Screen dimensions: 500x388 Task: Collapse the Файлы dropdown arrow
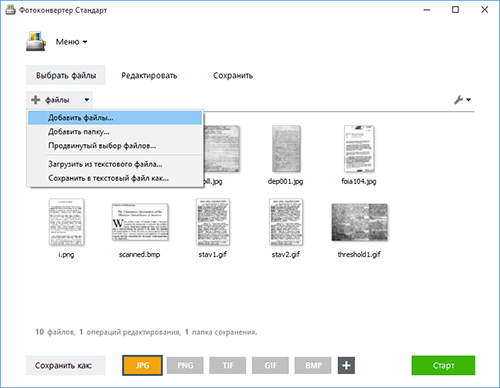point(87,100)
